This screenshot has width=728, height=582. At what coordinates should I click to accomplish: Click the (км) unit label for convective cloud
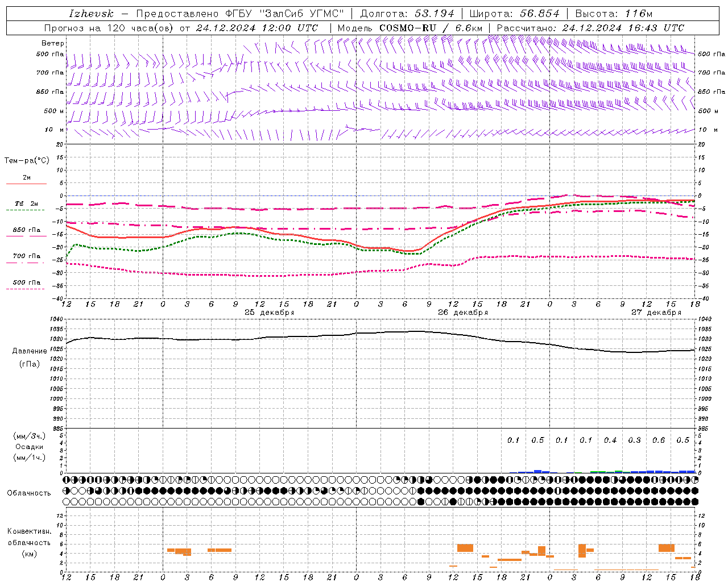pos(29,554)
